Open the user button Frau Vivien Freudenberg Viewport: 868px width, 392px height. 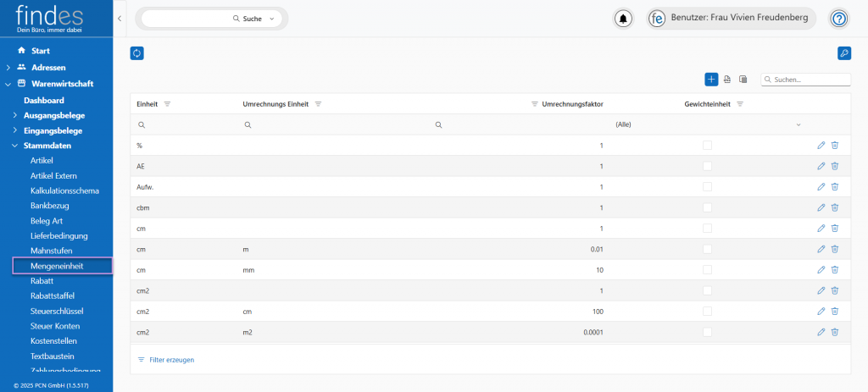click(x=732, y=19)
